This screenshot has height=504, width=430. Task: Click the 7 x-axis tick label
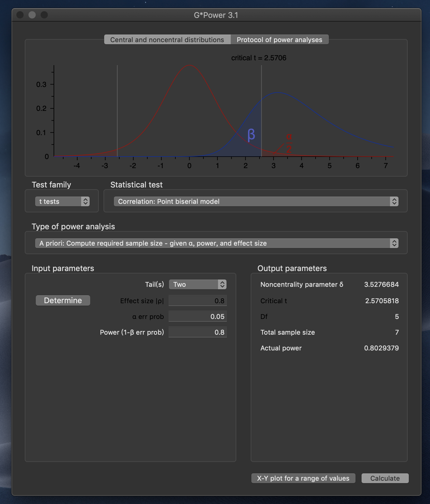point(385,166)
